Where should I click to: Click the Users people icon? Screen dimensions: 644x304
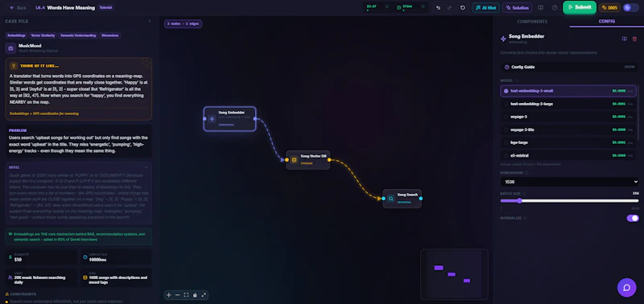pyautogui.click(x=10, y=277)
